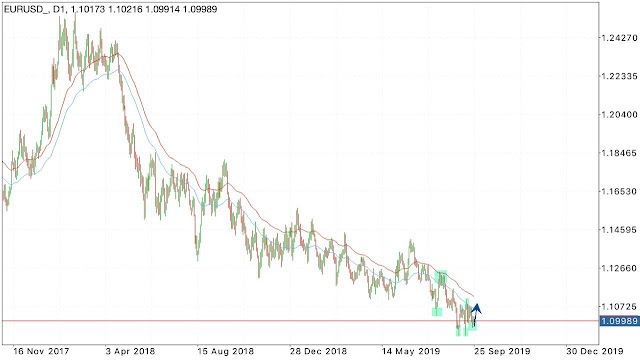Click the 1.20400 price axis label
This screenshot has height=360, width=640.
tap(620, 115)
